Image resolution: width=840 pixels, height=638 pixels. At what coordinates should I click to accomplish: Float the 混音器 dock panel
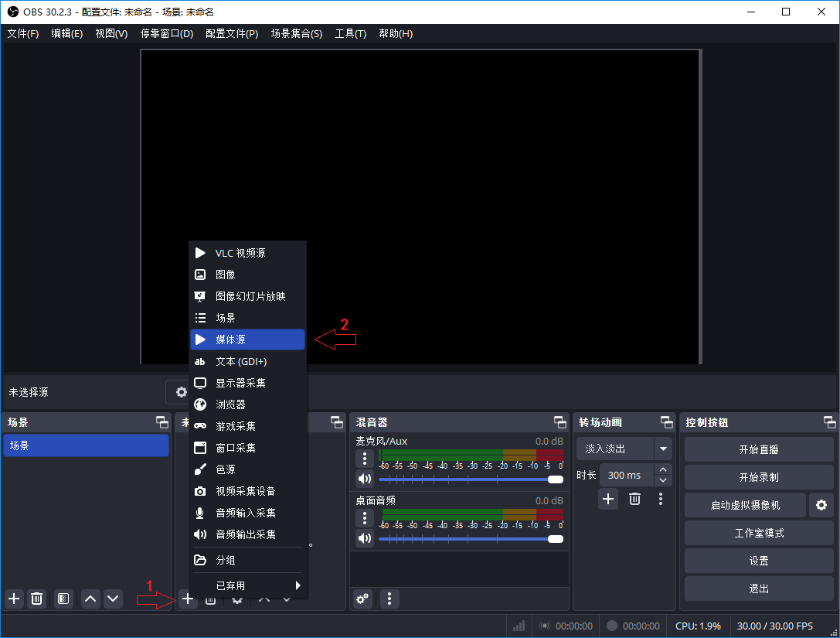(559, 422)
